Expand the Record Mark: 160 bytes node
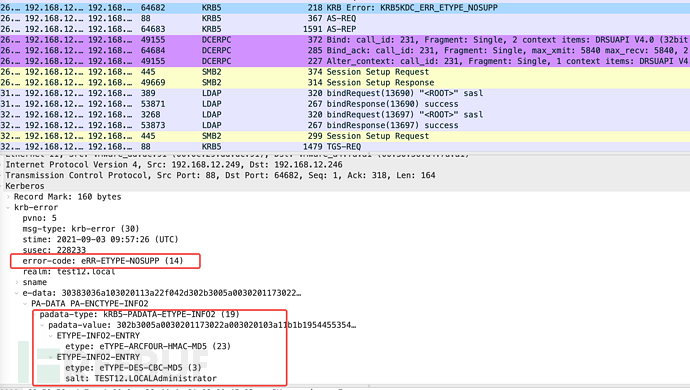 [x=8, y=197]
